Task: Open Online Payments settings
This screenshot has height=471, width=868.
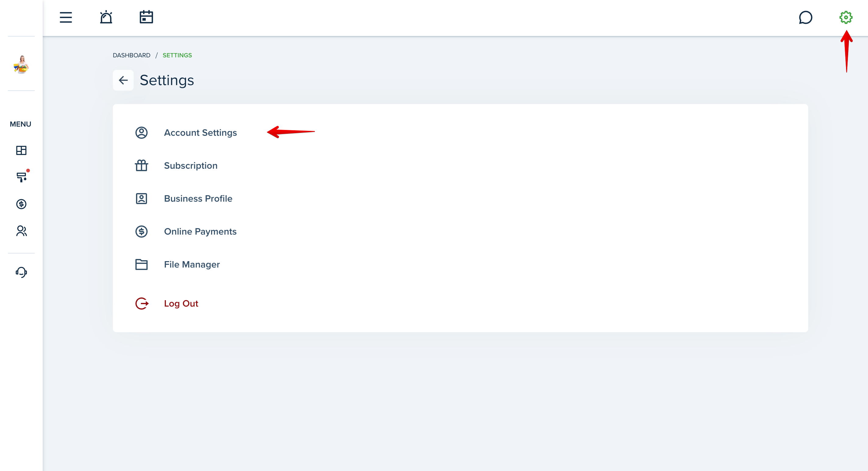Action: click(200, 232)
